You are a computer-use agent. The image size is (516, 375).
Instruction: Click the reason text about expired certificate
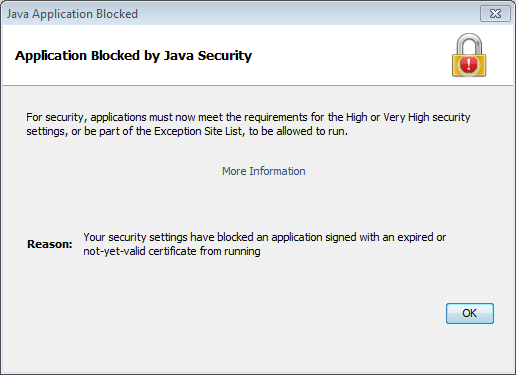264,244
